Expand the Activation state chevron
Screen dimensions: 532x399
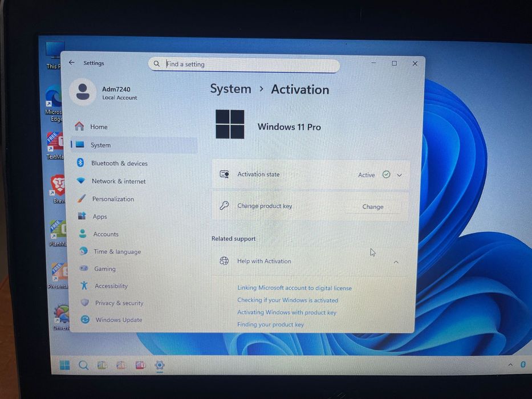pos(399,175)
